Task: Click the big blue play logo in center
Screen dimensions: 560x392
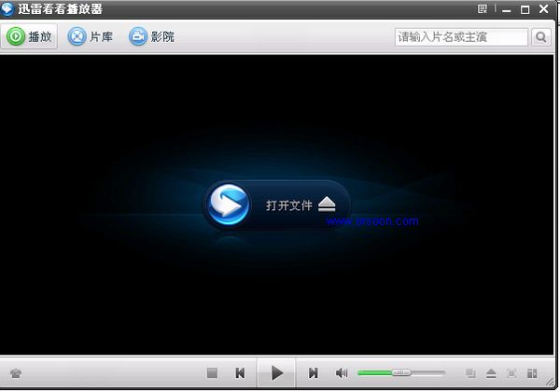Action: pyautogui.click(x=229, y=204)
